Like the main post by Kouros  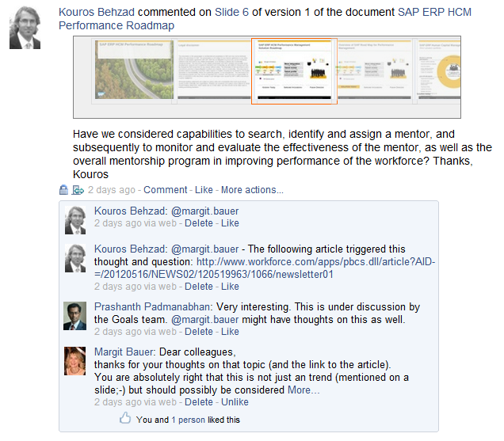point(204,190)
